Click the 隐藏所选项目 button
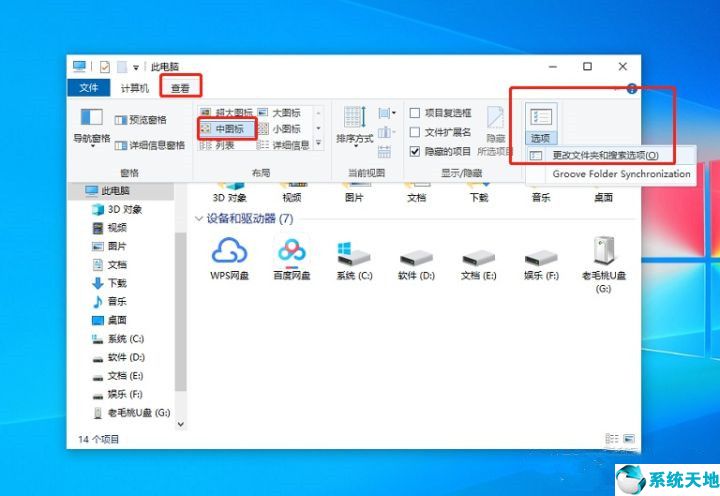The height and width of the screenshot is (496, 720). click(495, 131)
